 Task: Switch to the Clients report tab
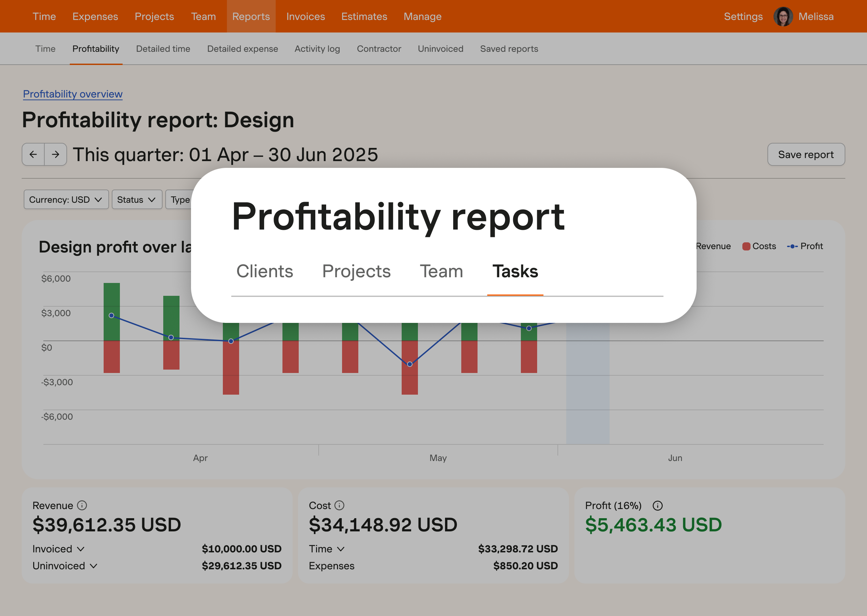pyautogui.click(x=265, y=271)
